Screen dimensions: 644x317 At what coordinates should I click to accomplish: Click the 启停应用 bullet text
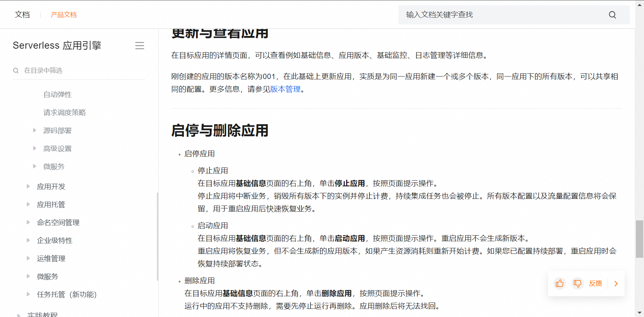point(200,154)
